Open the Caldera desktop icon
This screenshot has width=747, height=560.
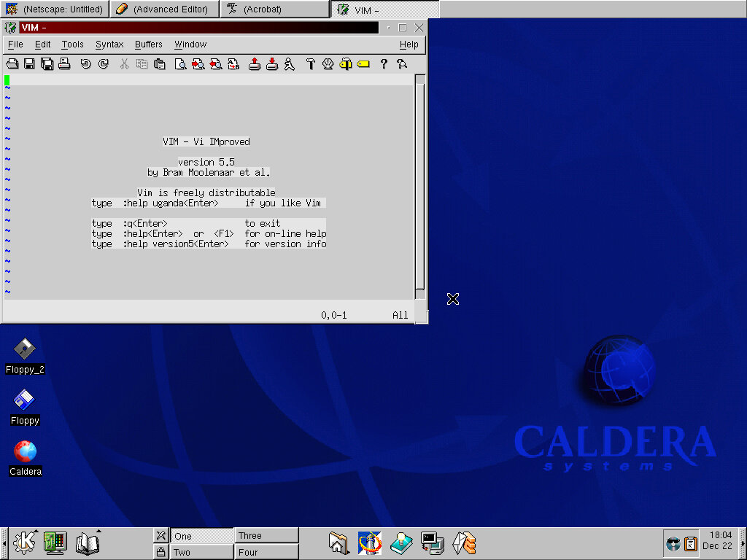click(25, 452)
